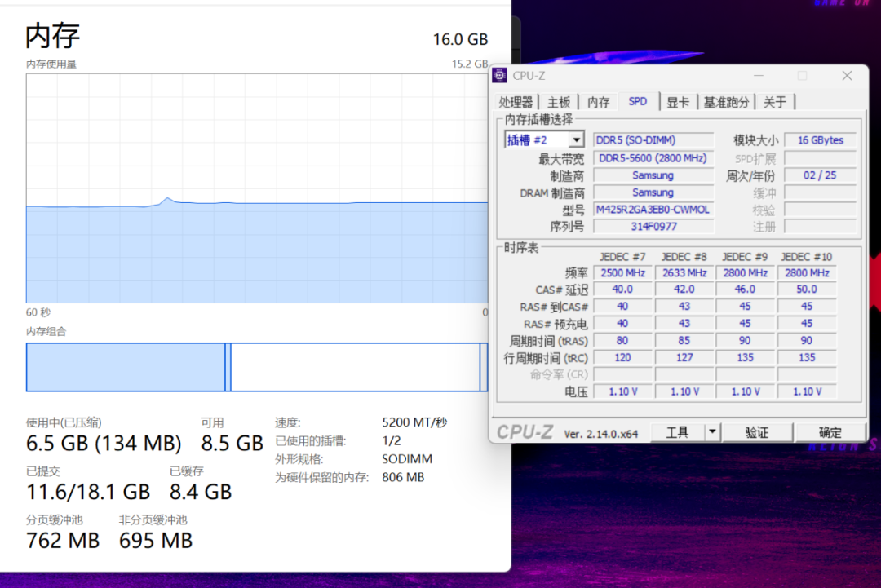Click the JEDEC #10 CAS latency 50.0
Screen dimensions: 881x588
[x=807, y=290]
